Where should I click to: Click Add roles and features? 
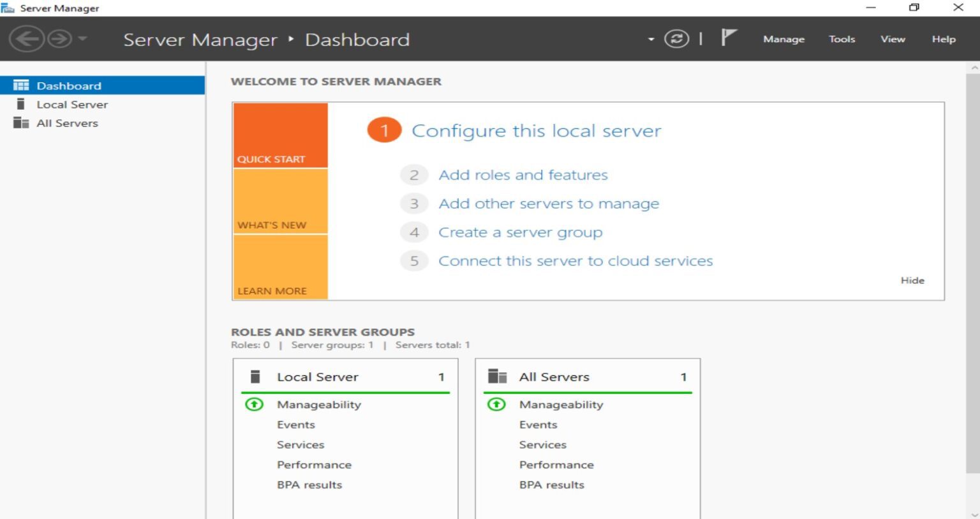(x=523, y=174)
